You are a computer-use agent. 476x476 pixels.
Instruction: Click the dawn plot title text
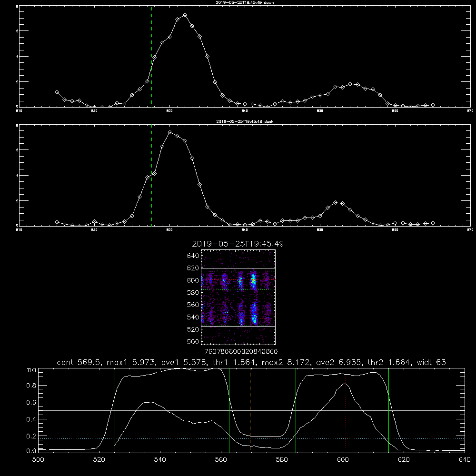point(245,2)
